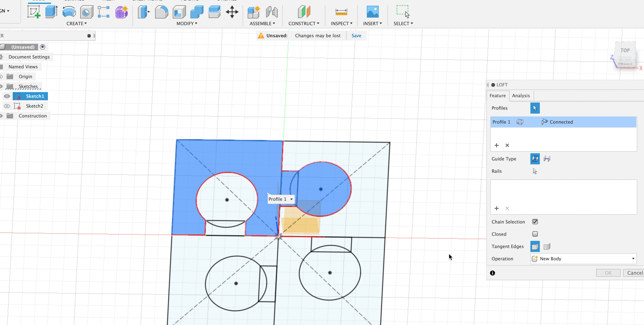This screenshot has width=644, height=325.
Task: Enable the Closed checkbox in Loft
Action: coord(535,234)
